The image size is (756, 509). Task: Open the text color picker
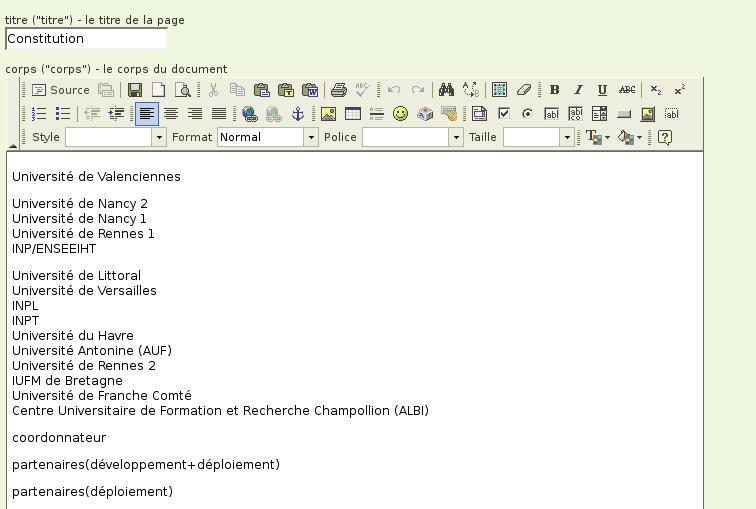tap(597, 137)
